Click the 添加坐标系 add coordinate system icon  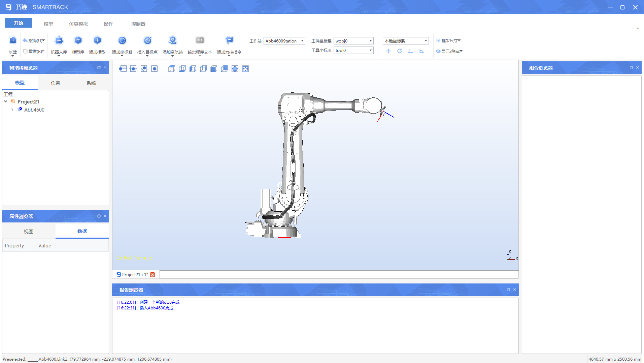tap(122, 40)
